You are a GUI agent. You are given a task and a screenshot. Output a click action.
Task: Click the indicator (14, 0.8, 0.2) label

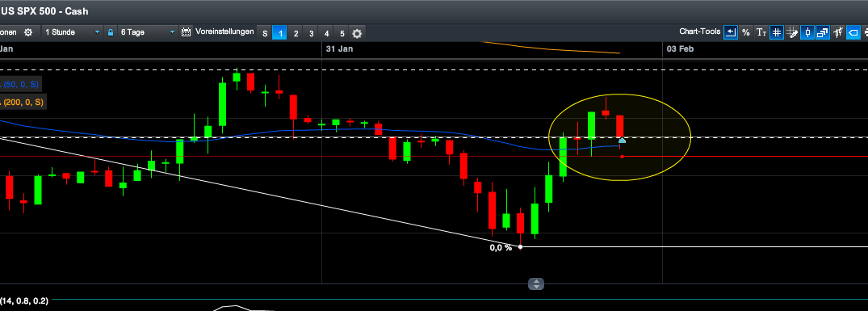[23, 301]
